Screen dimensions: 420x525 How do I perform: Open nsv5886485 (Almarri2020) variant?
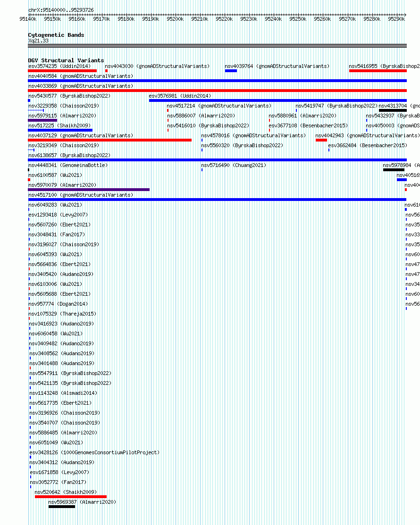tap(63, 433)
